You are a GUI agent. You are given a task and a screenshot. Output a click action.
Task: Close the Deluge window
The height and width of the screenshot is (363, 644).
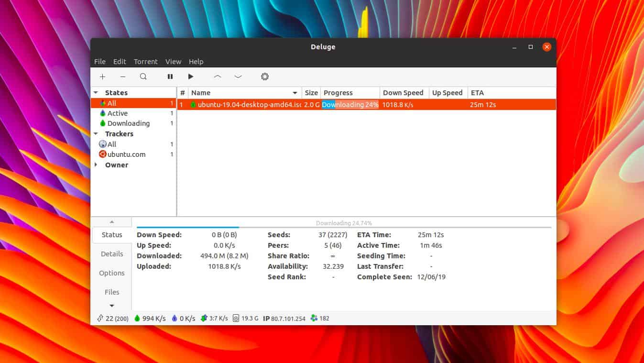(547, 47)
